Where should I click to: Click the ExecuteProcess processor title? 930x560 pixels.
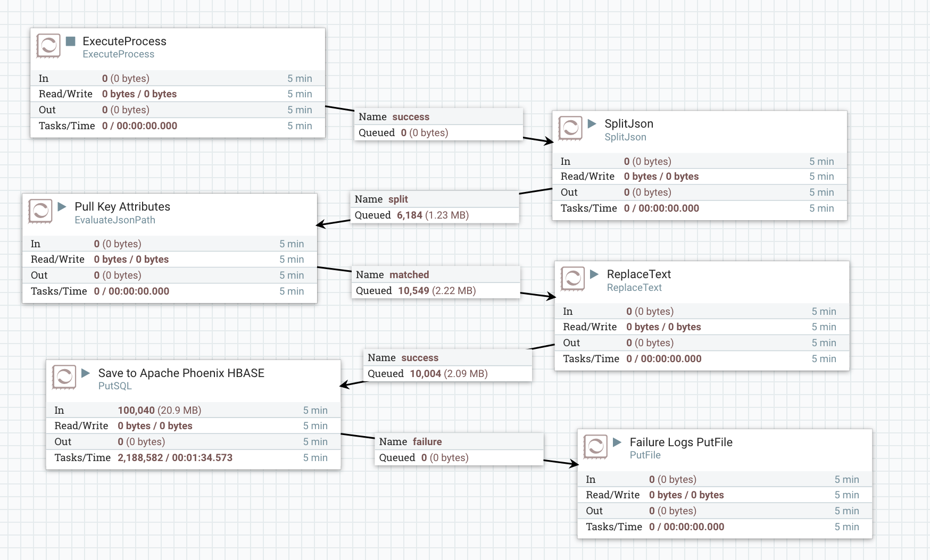(124, 41)
